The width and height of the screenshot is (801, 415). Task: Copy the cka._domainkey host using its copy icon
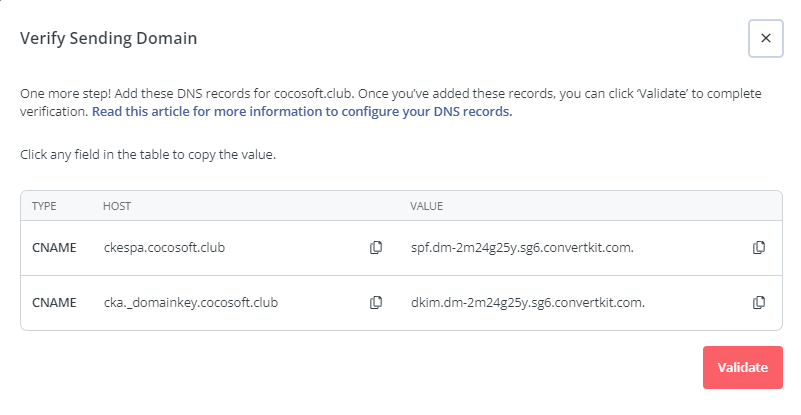click(376, 303)
